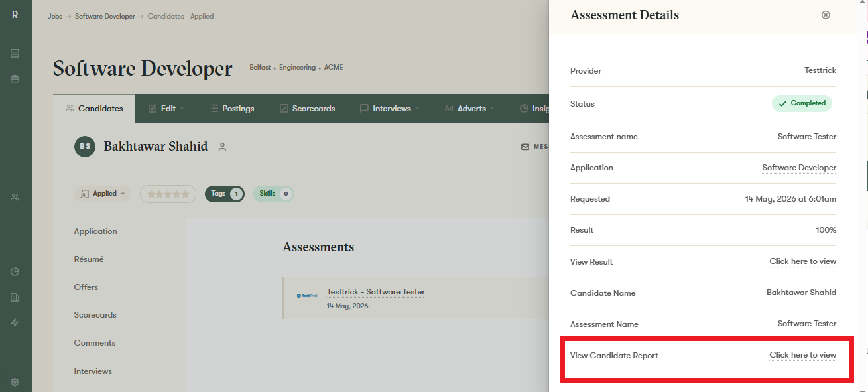Switch to the Scorecards tab
868x392 pixels.
[307, 109]
